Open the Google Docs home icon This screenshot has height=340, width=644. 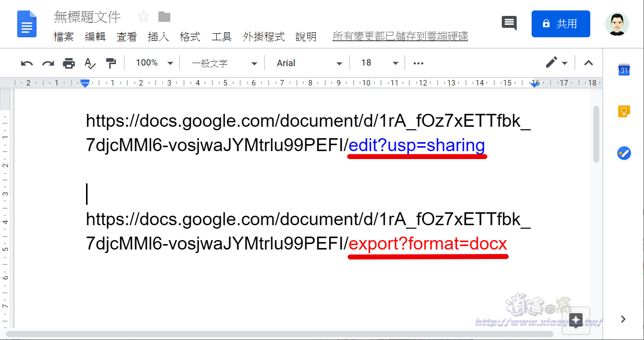[x=27, y=24]
